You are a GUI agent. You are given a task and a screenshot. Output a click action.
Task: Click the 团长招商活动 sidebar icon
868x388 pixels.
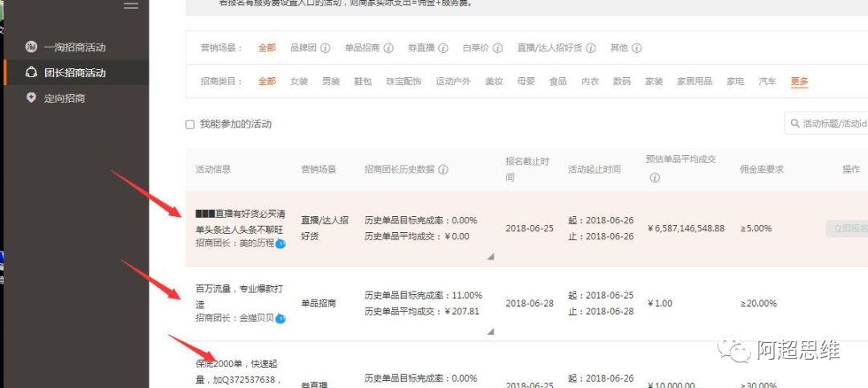coord(31,72)
